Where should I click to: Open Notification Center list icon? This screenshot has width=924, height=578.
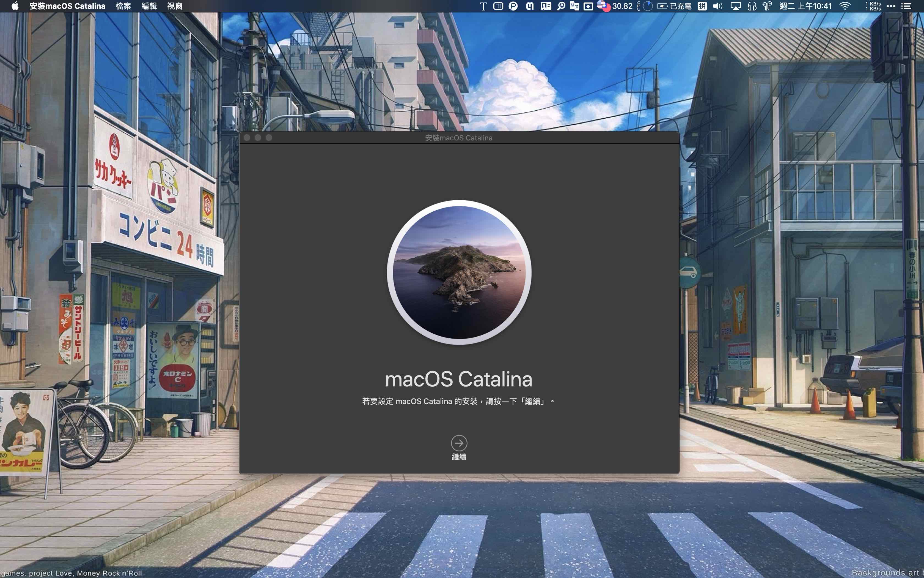coord(906,6)
